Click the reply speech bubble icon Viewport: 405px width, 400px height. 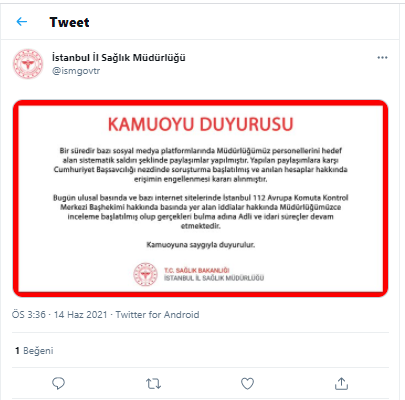(58, 383)
